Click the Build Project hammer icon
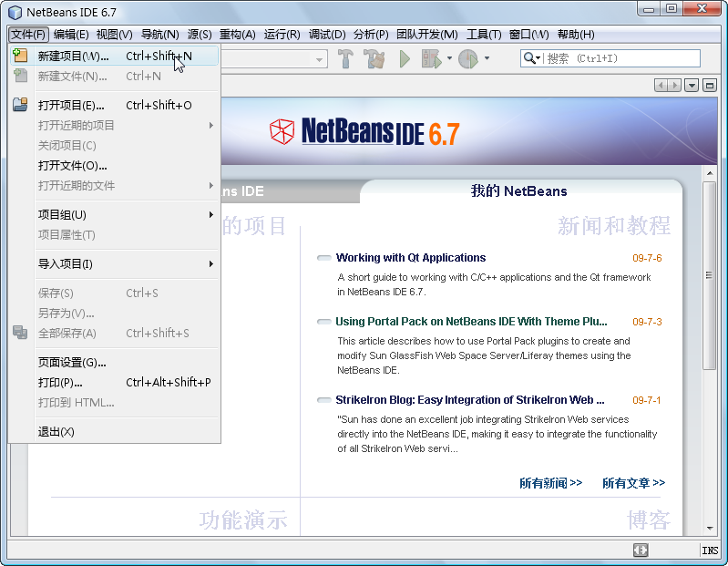The image size is (728, 566). [x=345, y=59]
